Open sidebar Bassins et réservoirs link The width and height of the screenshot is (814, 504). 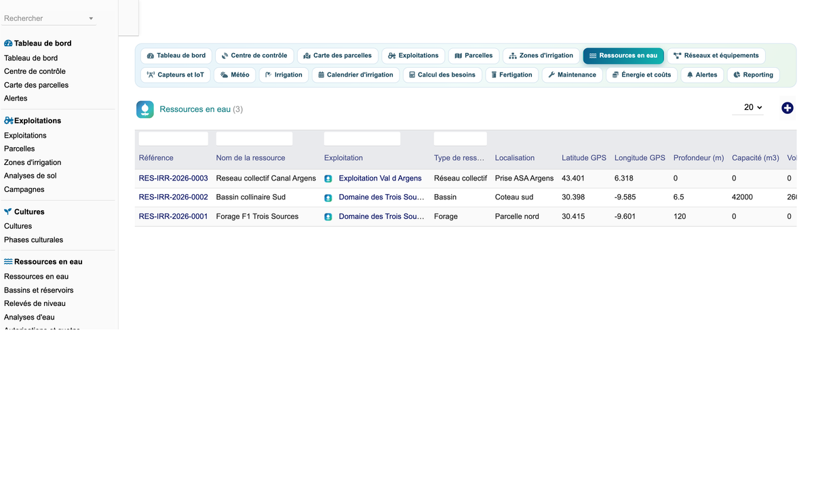(x=39, y=290)
